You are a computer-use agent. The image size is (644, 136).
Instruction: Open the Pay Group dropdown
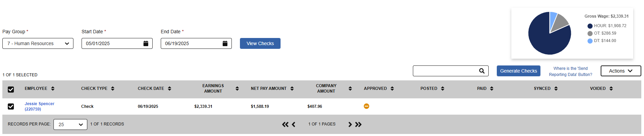pos(38,43)
